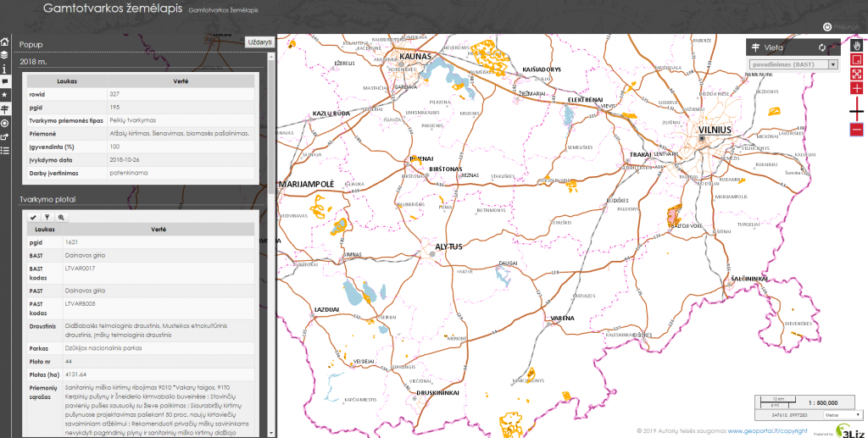Toggle the filter funnel in Tvarkymo plotai

(47, 217)
